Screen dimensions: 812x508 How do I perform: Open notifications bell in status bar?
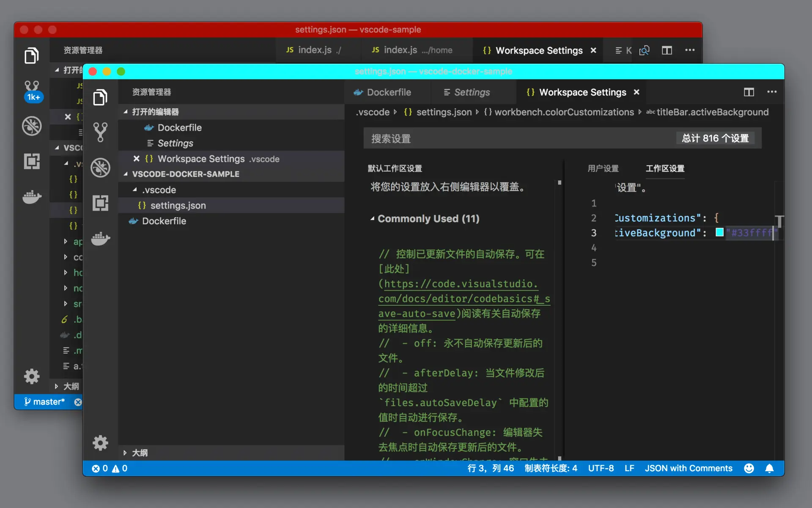tap(769, 468)
